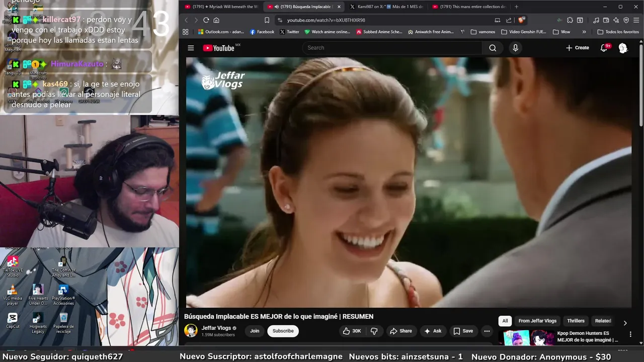Dislike the video with the thumbs down

(374, 331)
